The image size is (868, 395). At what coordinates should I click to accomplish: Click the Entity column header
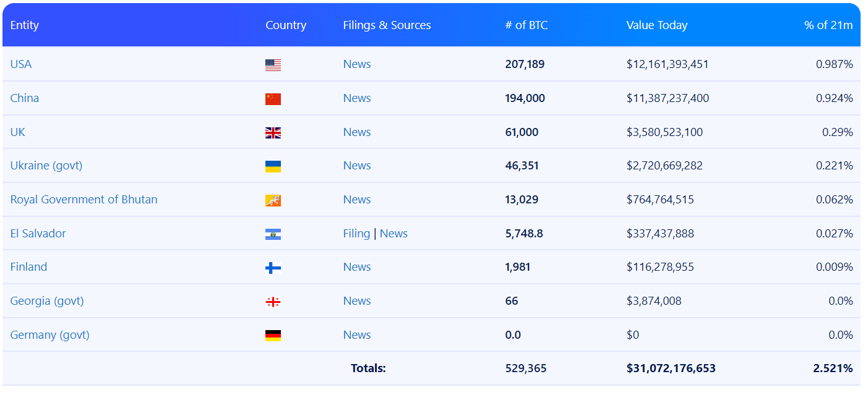[x=25, y=25]
